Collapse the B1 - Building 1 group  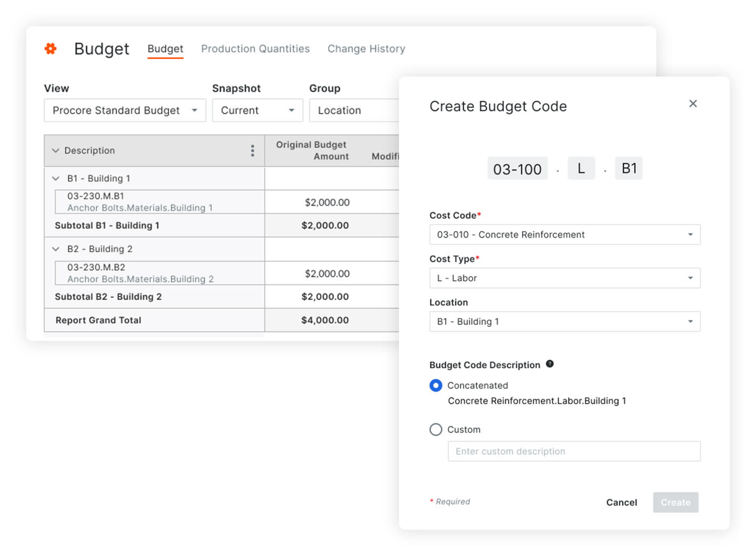56,178
